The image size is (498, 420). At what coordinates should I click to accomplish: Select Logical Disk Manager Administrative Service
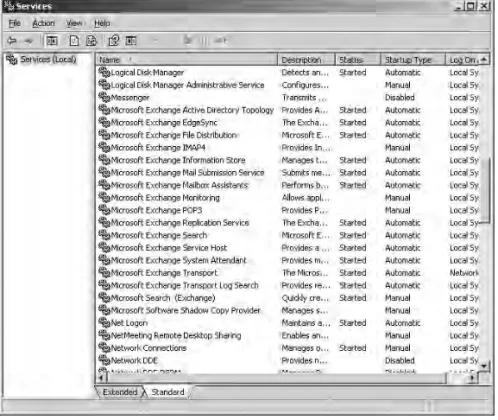tap(187, 85)
